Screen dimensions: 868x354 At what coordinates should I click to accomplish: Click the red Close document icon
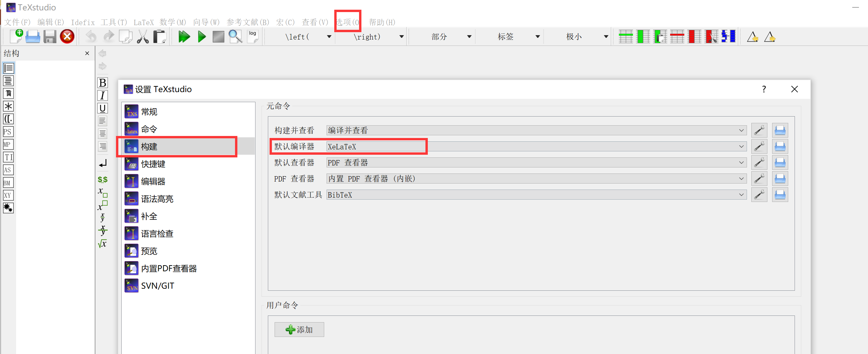67,37
